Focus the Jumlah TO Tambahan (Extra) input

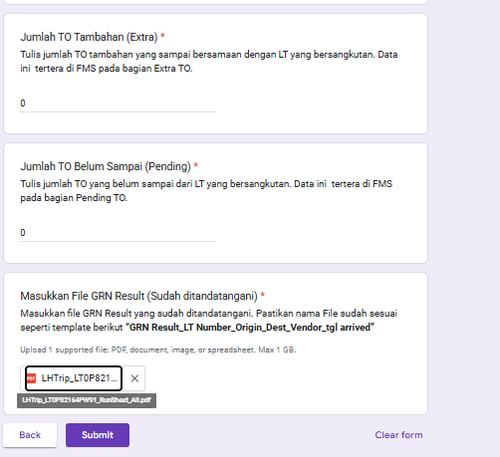[x=118, y=103]
